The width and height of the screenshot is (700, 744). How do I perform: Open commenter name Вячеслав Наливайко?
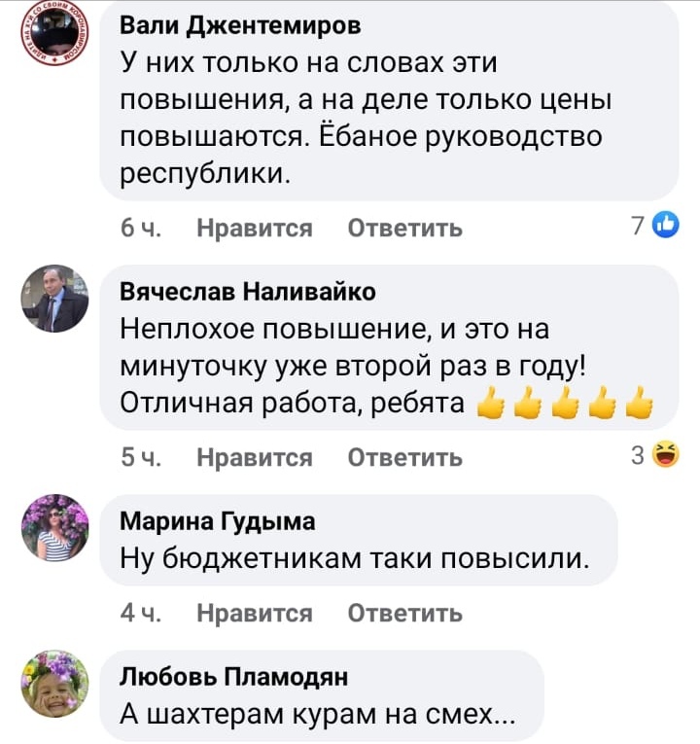(248, 291)
